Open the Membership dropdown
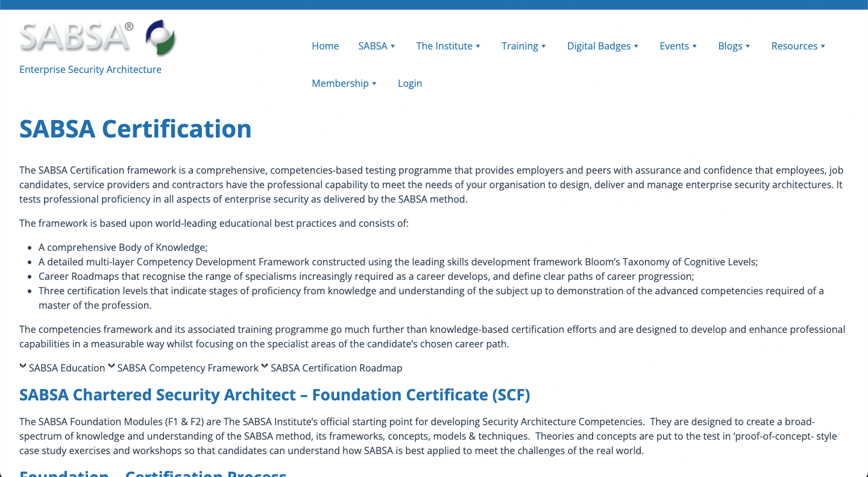 344,83
